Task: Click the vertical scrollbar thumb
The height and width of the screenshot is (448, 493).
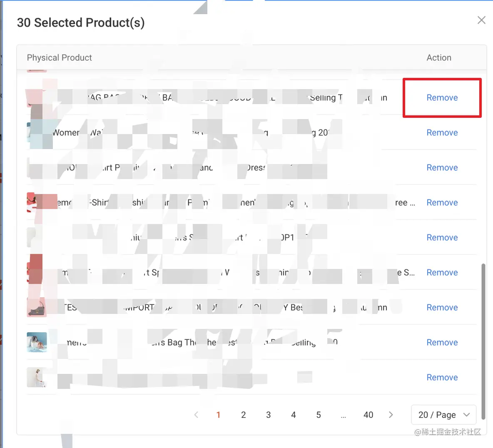Action: click(x=483, y=341)
